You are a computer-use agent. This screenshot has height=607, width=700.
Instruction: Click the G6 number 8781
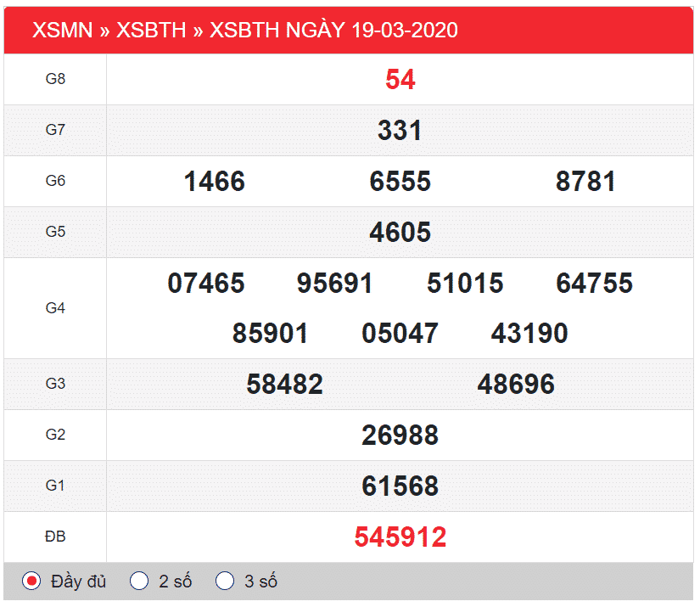585,182
